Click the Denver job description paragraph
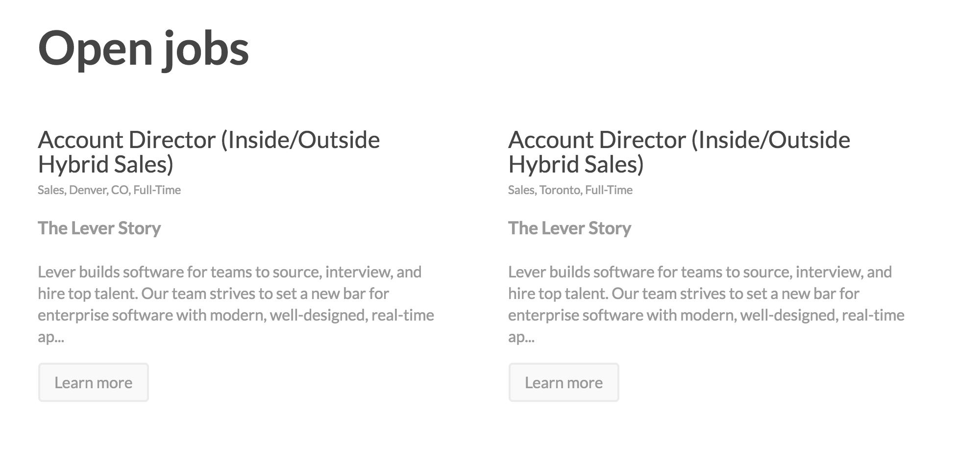The image size is (980, 449). point(235,293)
